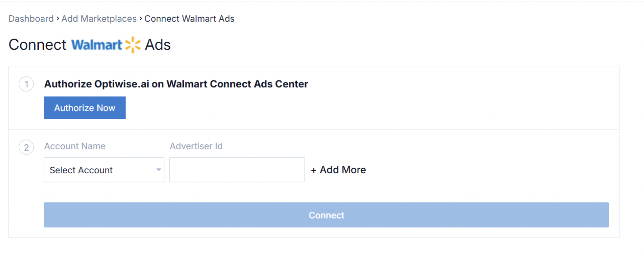
Task: Focus the Advertiser Id text field
Action: pyautogui.click(x=237, y=170)
